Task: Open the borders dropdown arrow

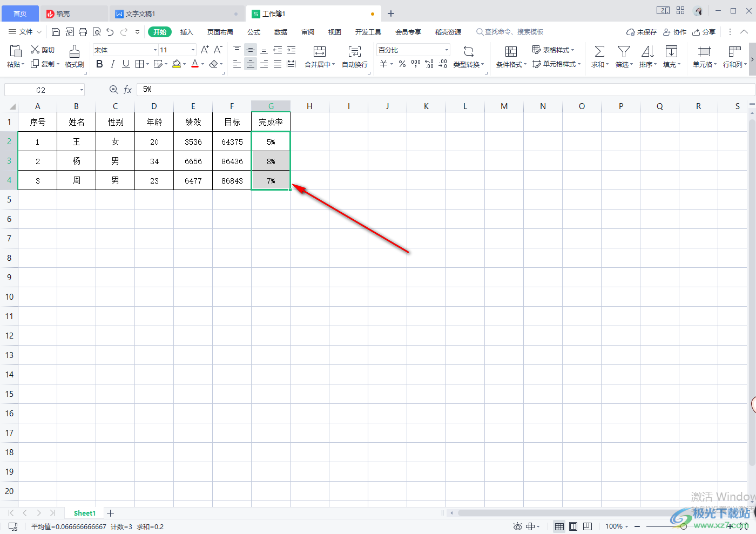Action: [x=147, y=64]
